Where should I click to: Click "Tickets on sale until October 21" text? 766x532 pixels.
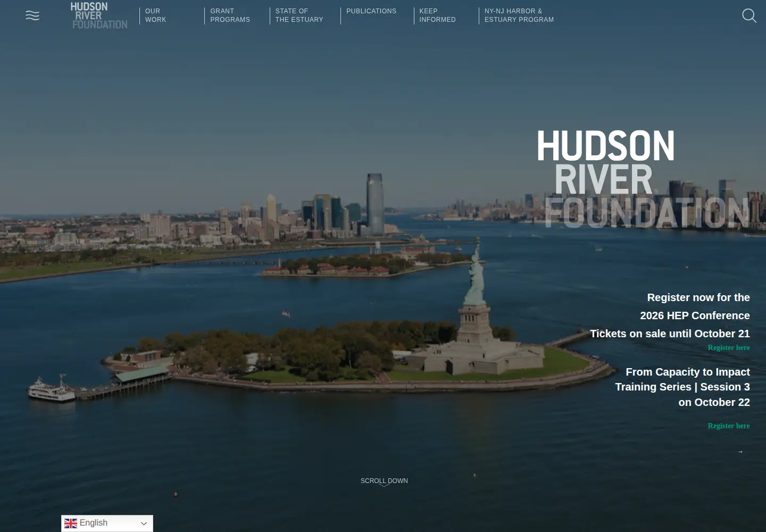[670, 334]
